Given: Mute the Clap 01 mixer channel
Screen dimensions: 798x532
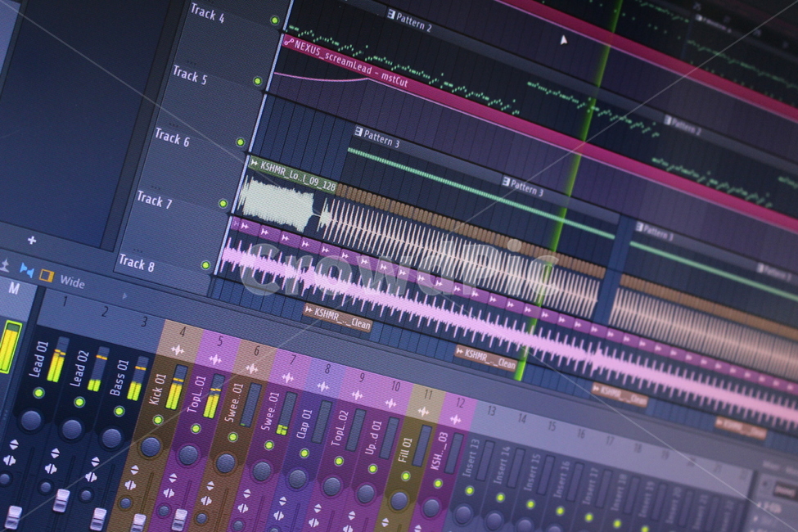Looking at the screenshot, I should point(304,453).
